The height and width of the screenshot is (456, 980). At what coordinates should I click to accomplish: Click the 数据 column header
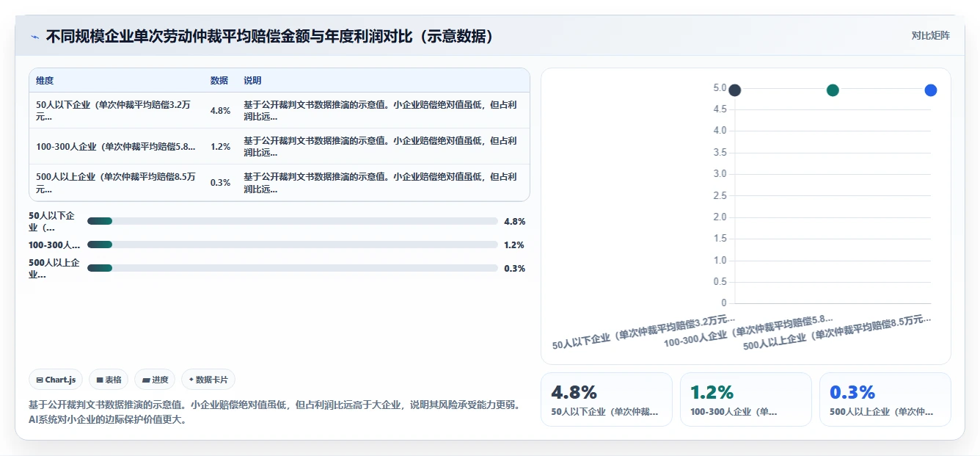(x=219, y=81)
